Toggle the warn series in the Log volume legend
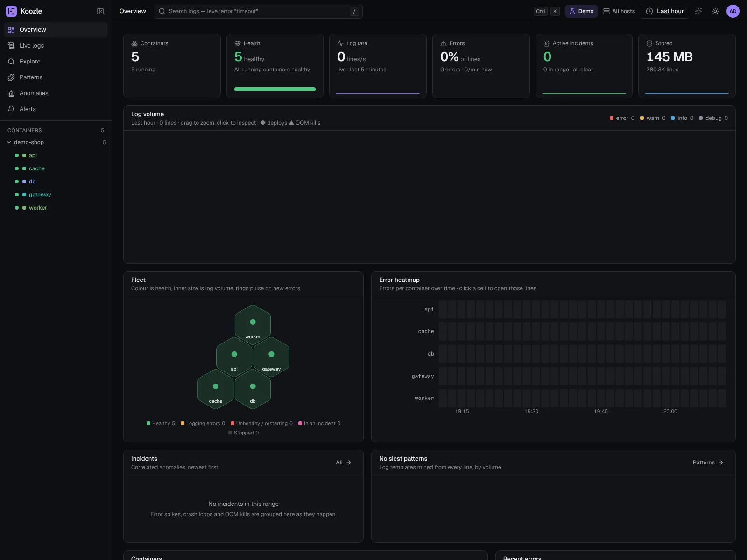The width and height of the screenshot is (747, 560). point(653,118)
